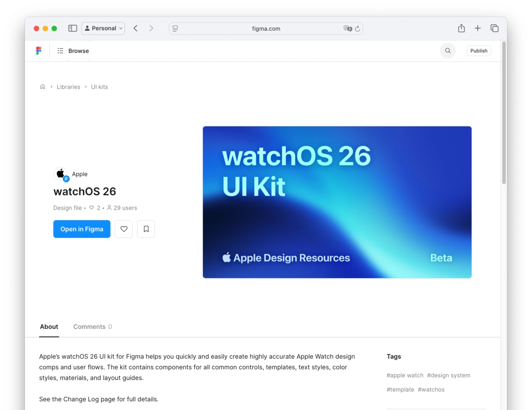The image size is (532, 410).
Task: Click the watchOS 26 UI Kit cover image
Action: click(x=337, y=202)
